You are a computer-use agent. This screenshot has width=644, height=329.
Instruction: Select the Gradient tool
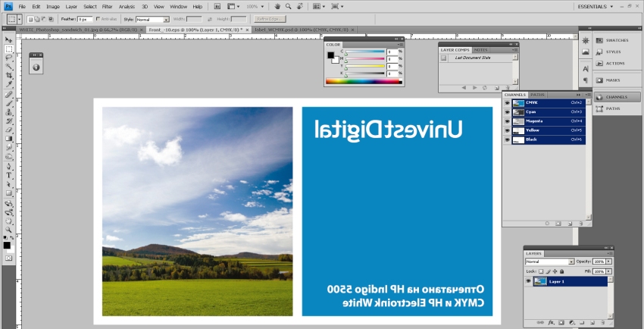point(8,139)
